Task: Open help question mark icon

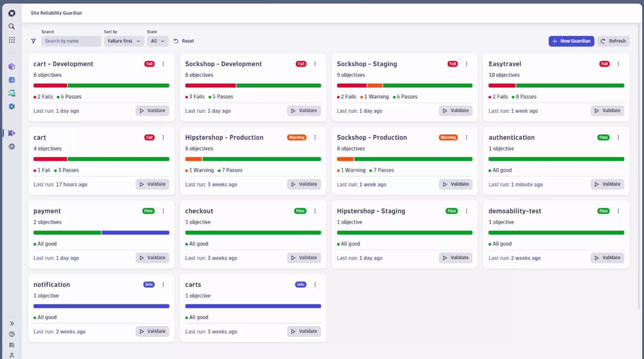Action: click(12, 334)
